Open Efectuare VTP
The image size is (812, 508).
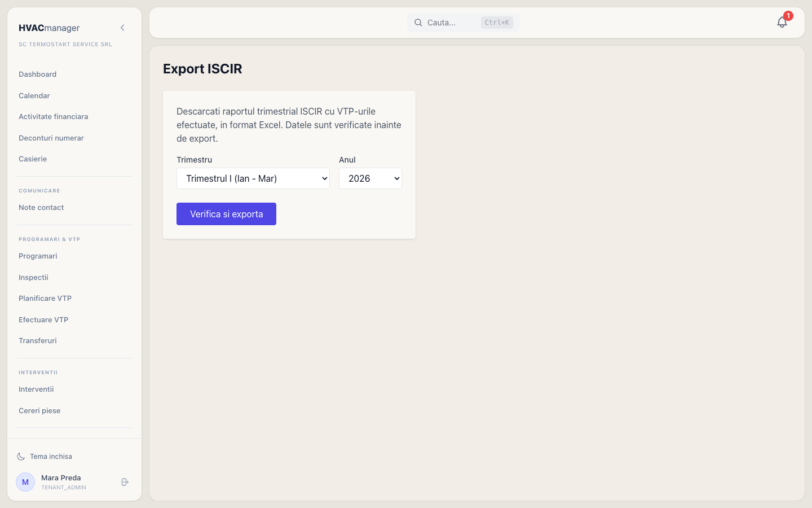43,319
